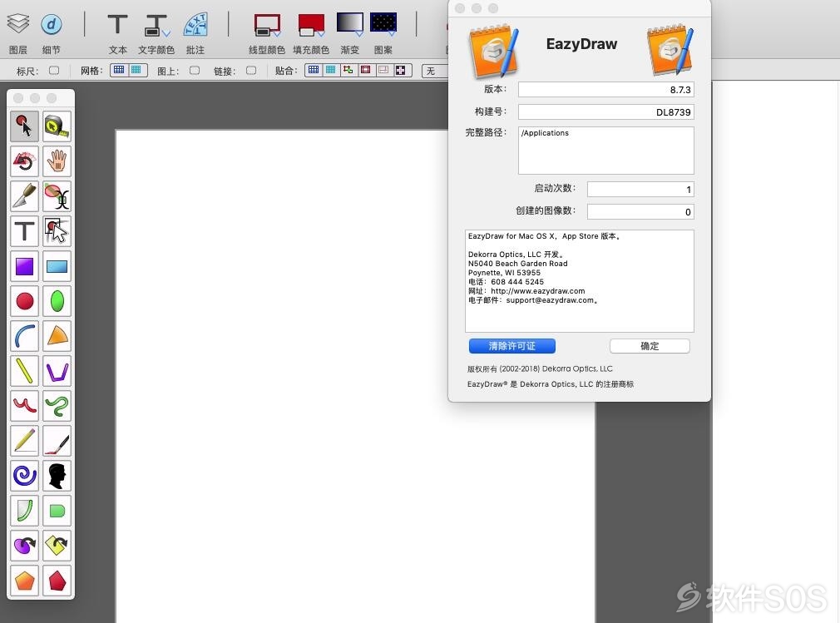Click the 确定 button
The width and height of the screenshot is (840, 623).
point(650,346)
